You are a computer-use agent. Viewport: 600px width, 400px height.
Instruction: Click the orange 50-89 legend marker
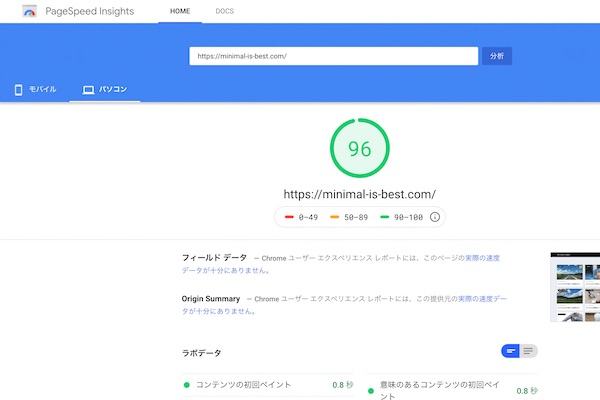coord(334,217)
